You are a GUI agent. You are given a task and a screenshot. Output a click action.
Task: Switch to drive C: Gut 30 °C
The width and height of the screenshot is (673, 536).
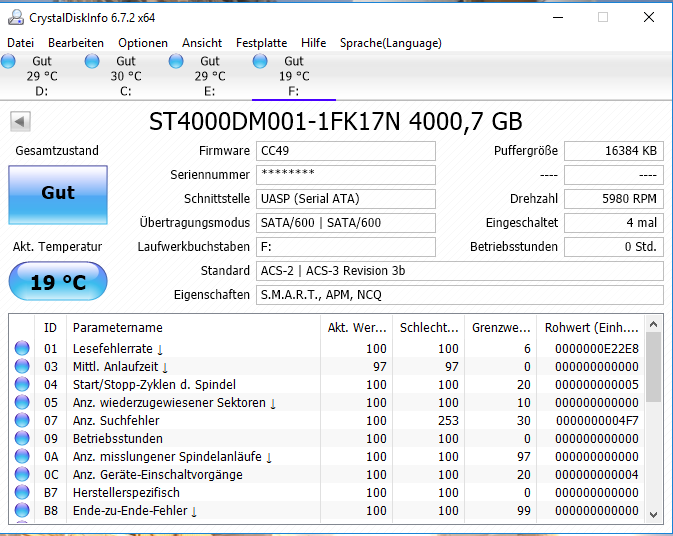[x=126, y=76]
